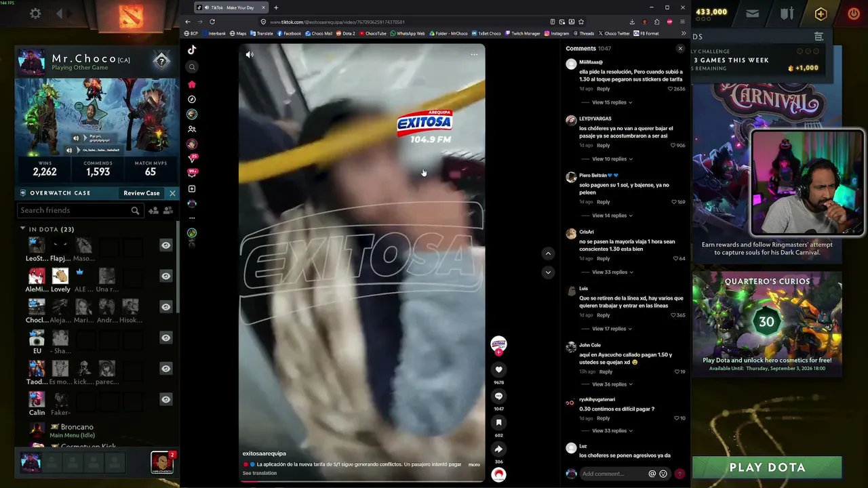The height and width of the screenshot is (488, 868).
Task: Quit Dota with the red power icon
Action: (854, 13)
